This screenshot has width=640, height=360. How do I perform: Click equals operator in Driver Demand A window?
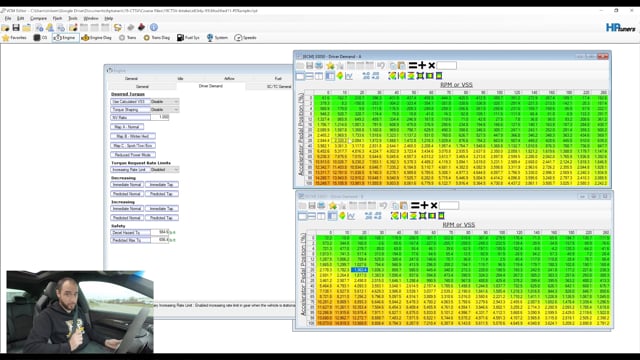(x=413, y=65)
